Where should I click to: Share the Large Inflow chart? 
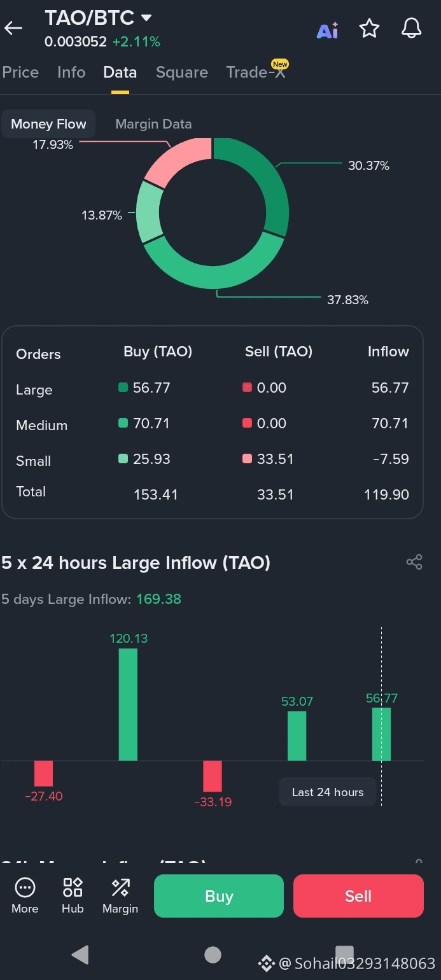point(414,562)
